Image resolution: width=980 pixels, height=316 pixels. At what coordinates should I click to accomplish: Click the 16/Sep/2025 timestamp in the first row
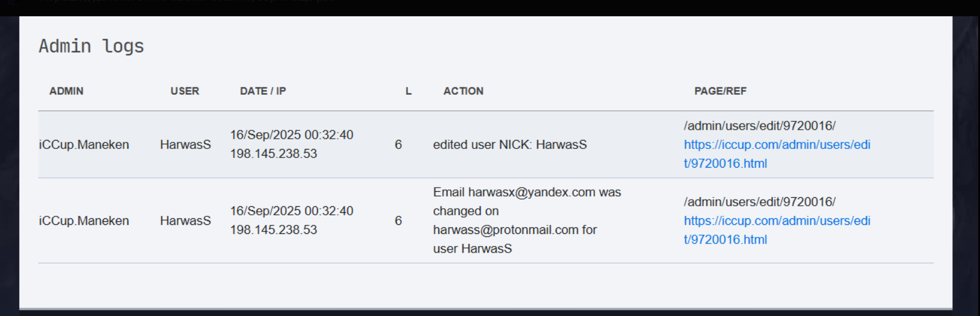[291, 135]
